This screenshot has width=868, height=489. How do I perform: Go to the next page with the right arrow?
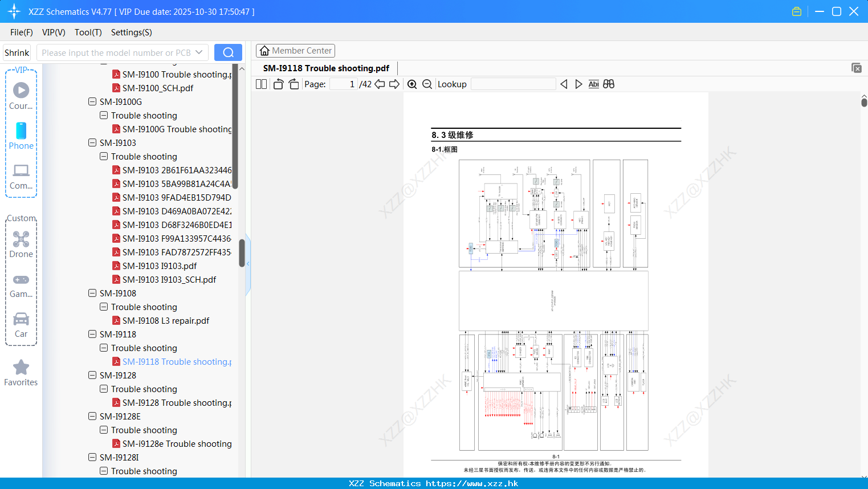pyautogui.click(x=394, y=84)
